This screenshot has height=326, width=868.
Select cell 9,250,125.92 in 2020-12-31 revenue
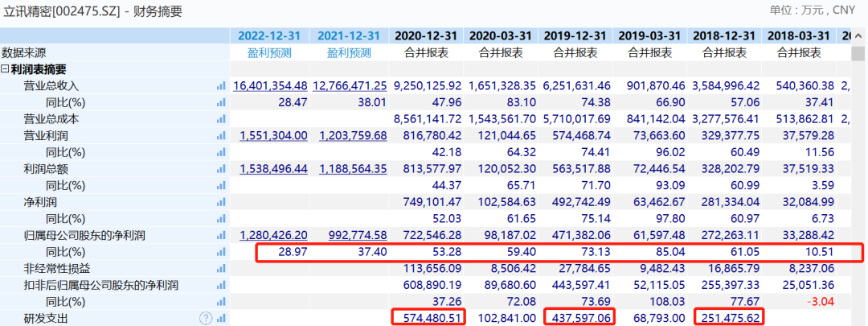point(428,86)
